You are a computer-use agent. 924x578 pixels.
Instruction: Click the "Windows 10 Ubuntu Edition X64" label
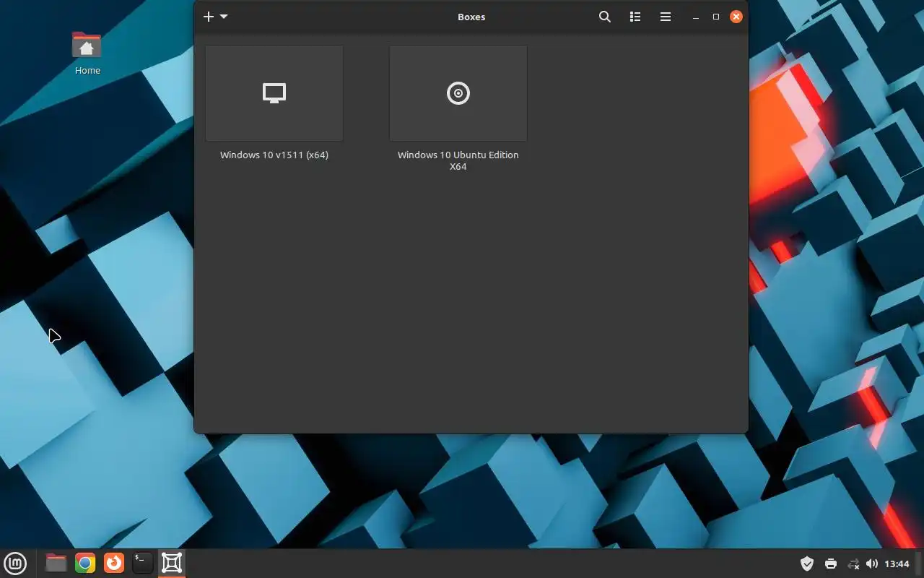click(x=458, y=160)
